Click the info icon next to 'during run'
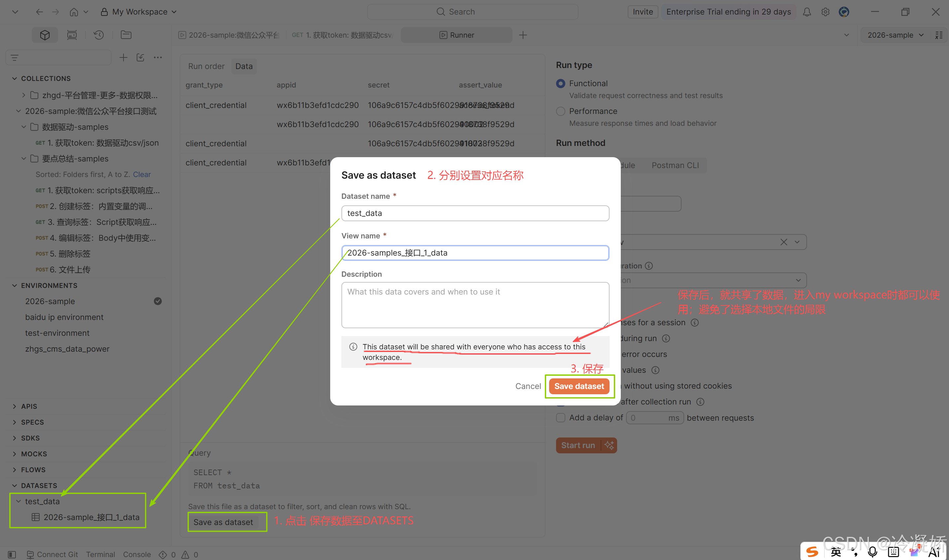The height and width of the screenshot is (560, 949). [666, 338]
